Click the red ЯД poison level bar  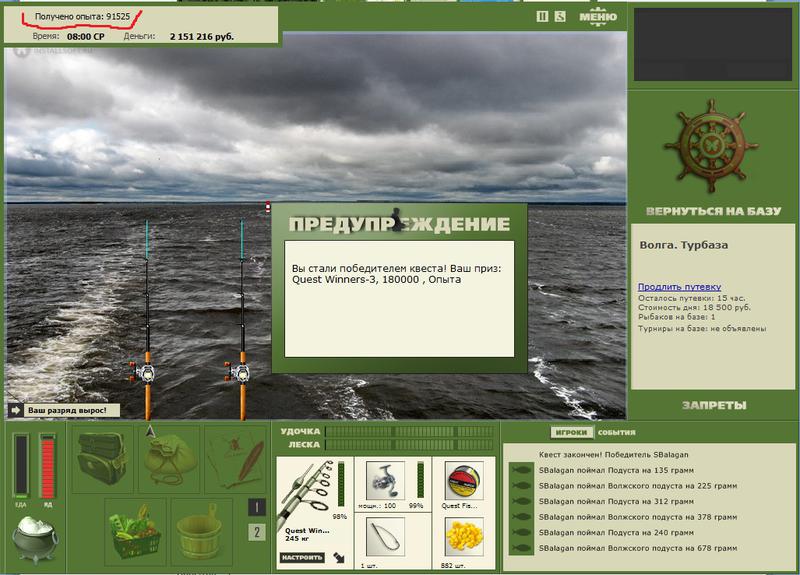point(47,466)
